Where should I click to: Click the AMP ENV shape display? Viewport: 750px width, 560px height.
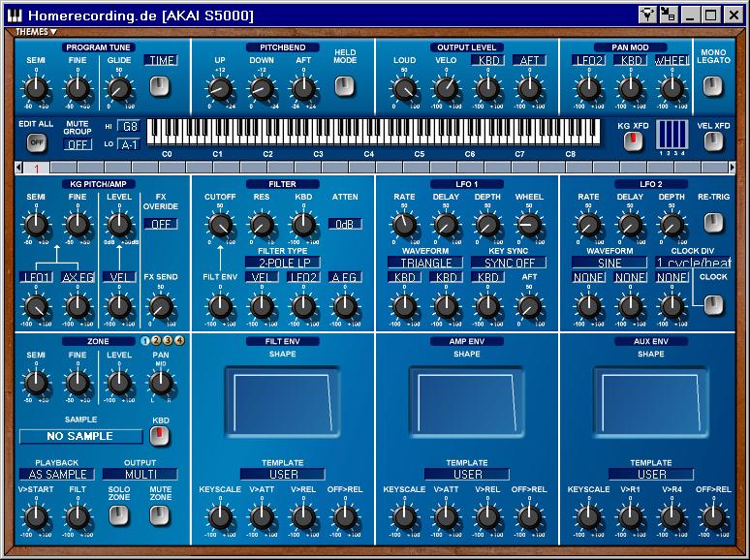click(467, 402)
